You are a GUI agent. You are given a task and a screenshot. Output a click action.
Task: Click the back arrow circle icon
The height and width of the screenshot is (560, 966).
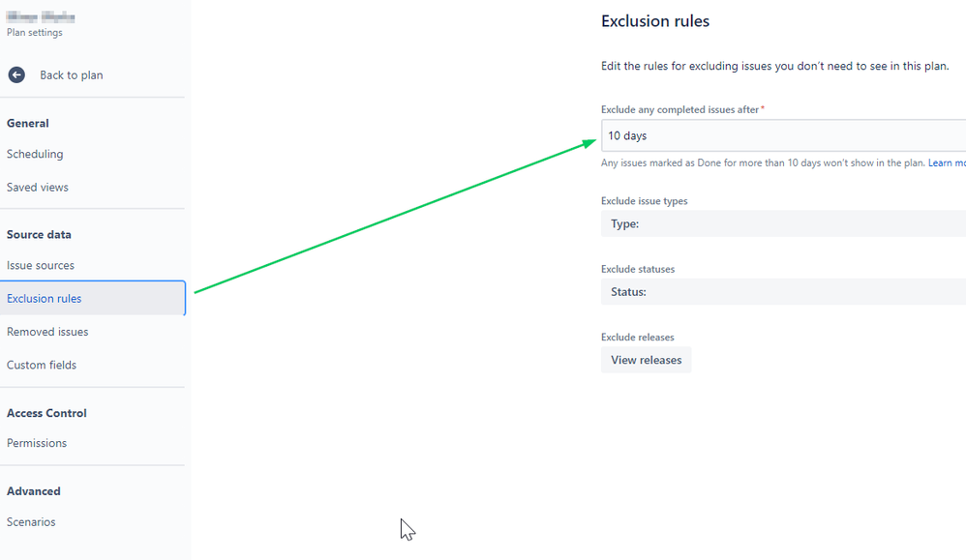point(16,75)
